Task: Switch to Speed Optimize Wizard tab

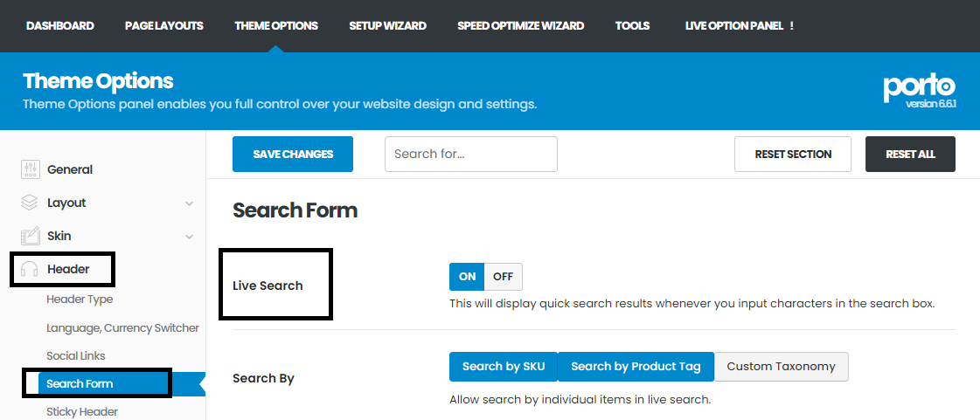Action: (520, 26)
